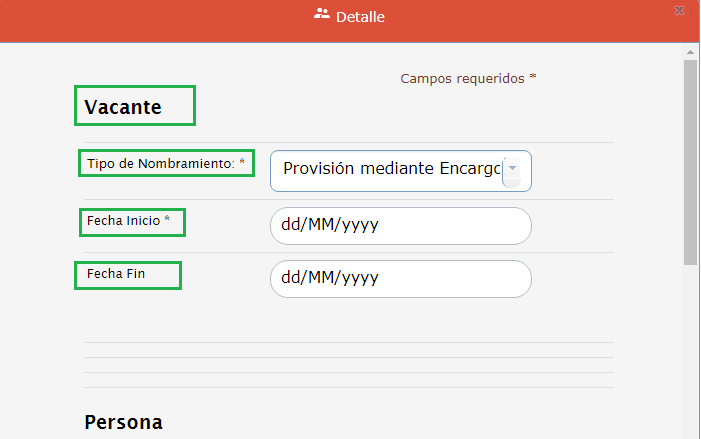Image resolution: width=701 pixels, height=439 pixels.
Task: Click the Persona section heading
Action: [x=123, y=422]
